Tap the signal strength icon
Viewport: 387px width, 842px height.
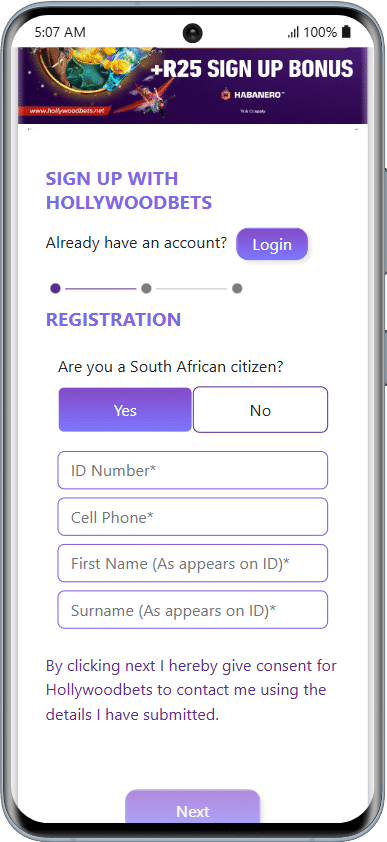293,33
